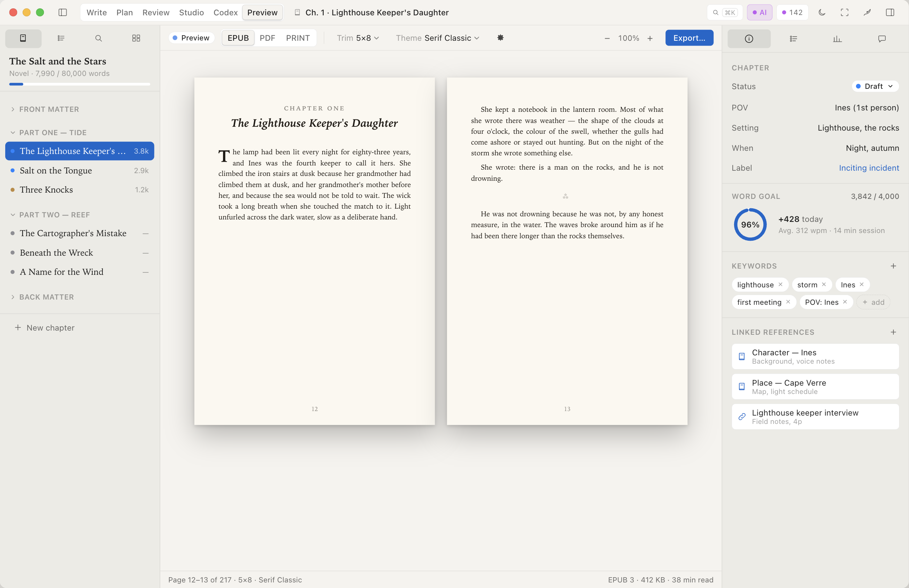Open the command search field
Screen dimensions: 909x588
point(725,13)
